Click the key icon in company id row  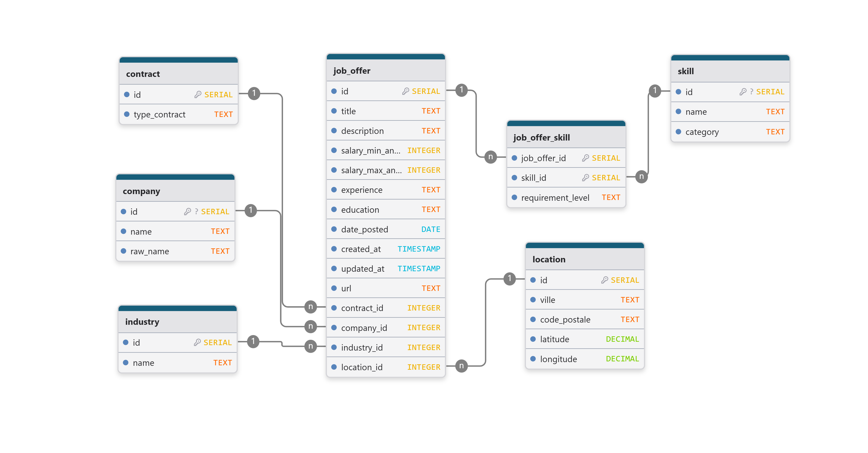[x=187, y=212]
